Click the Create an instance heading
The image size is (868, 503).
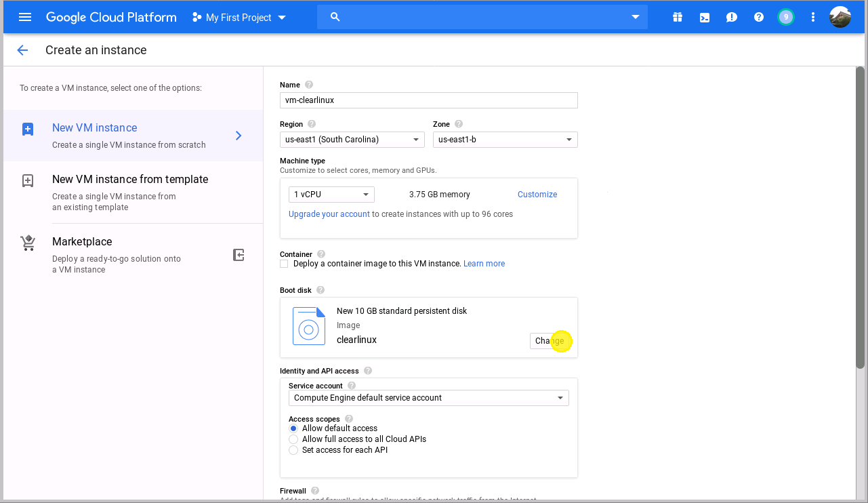click(x=96, y=50)
